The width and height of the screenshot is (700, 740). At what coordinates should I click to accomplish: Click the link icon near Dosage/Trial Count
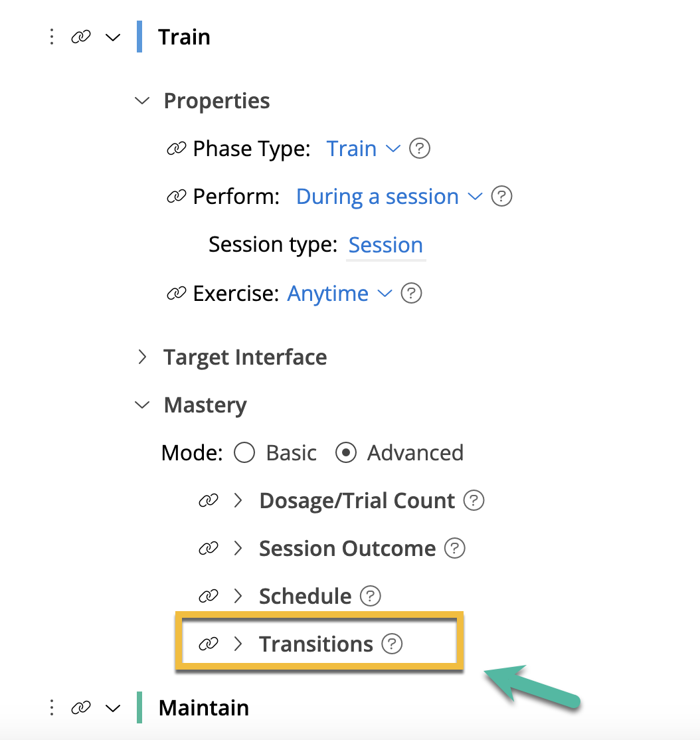click(x=210, y=500)
